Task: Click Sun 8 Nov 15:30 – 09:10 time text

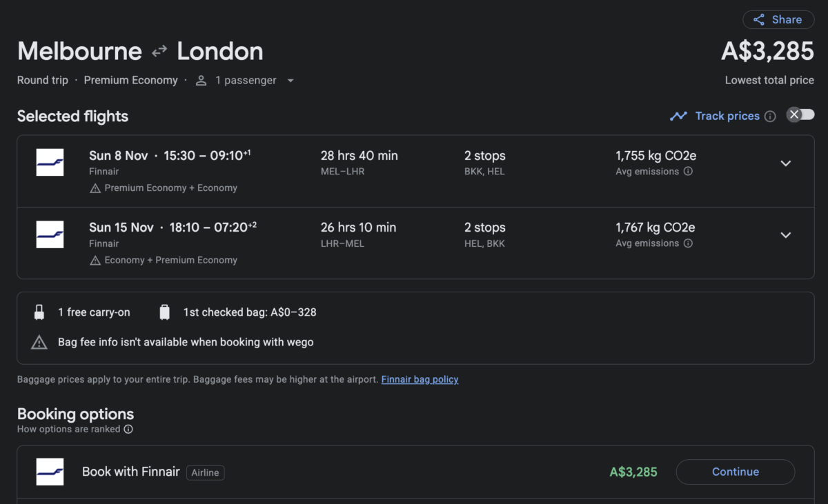Action: (170, 156)
